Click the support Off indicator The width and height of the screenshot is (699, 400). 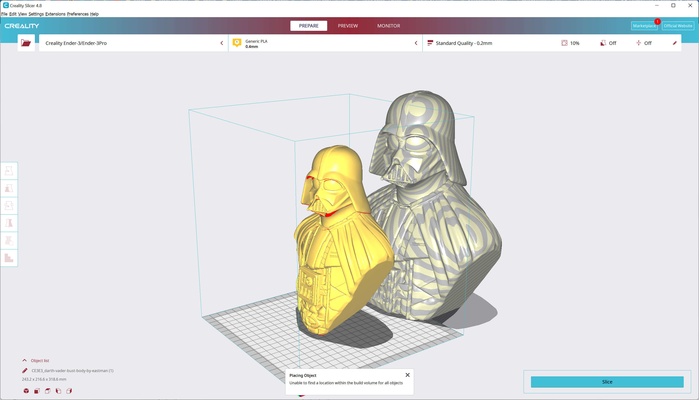tap(608, 43)
